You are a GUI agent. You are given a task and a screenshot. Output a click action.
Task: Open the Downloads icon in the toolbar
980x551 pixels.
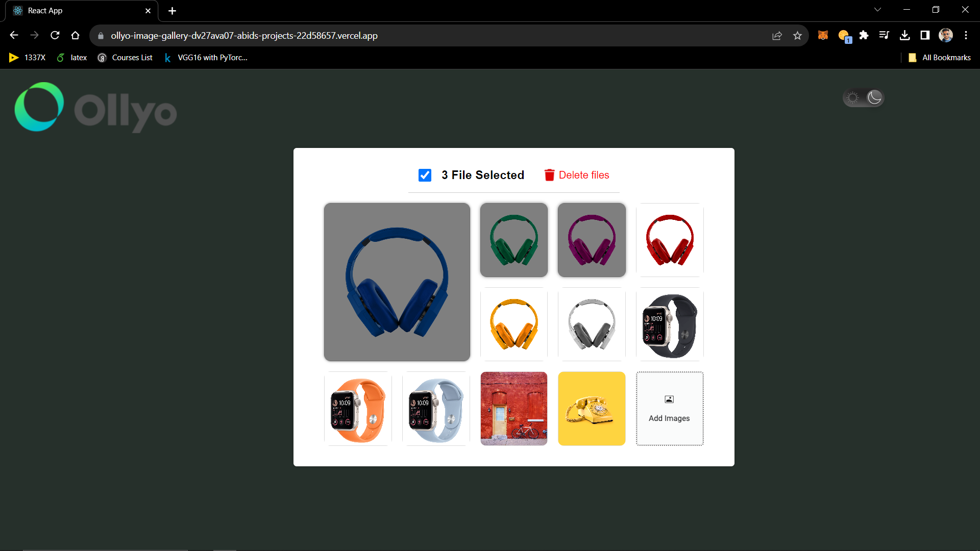(x=905, y=35)
